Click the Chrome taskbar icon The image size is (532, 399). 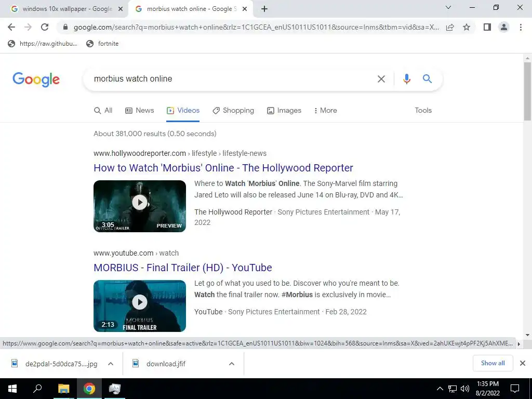(89, 389)
